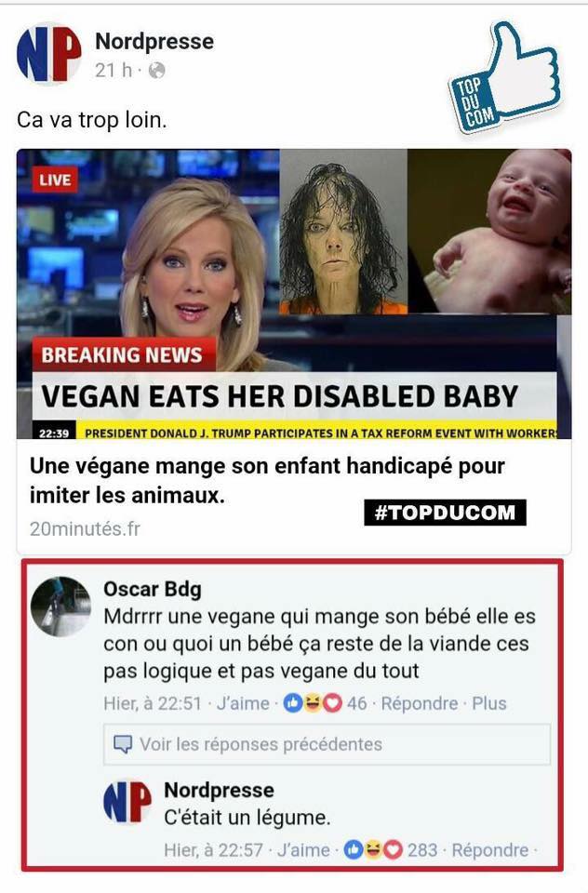
Task: View reaction icons on Nordpresse's reply
Action: click(374, 850)
